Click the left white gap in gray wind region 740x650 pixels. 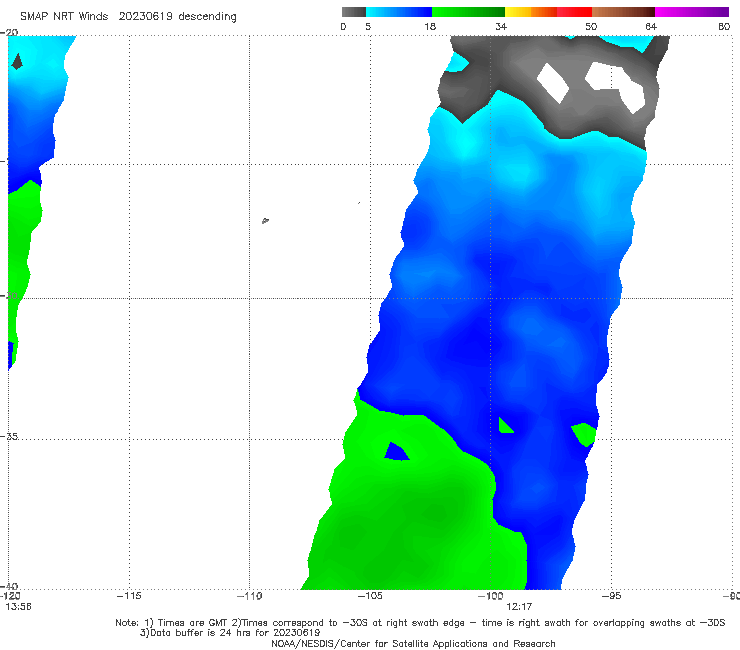[553, 83]
